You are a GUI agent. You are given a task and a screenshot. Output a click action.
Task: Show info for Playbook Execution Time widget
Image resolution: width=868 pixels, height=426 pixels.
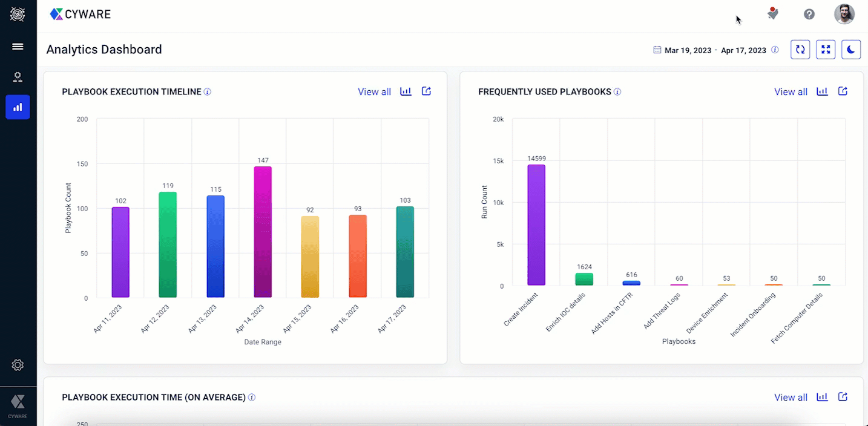point(252,398)
